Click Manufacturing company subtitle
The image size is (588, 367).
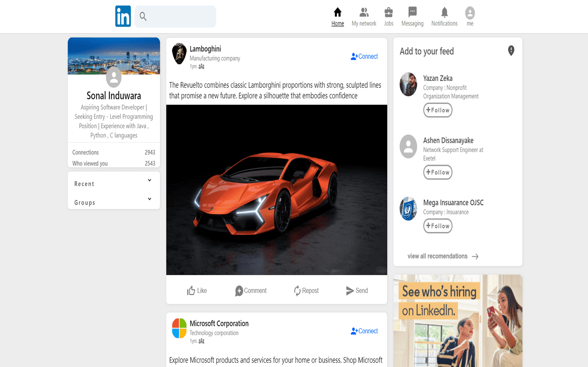[215, 59]
